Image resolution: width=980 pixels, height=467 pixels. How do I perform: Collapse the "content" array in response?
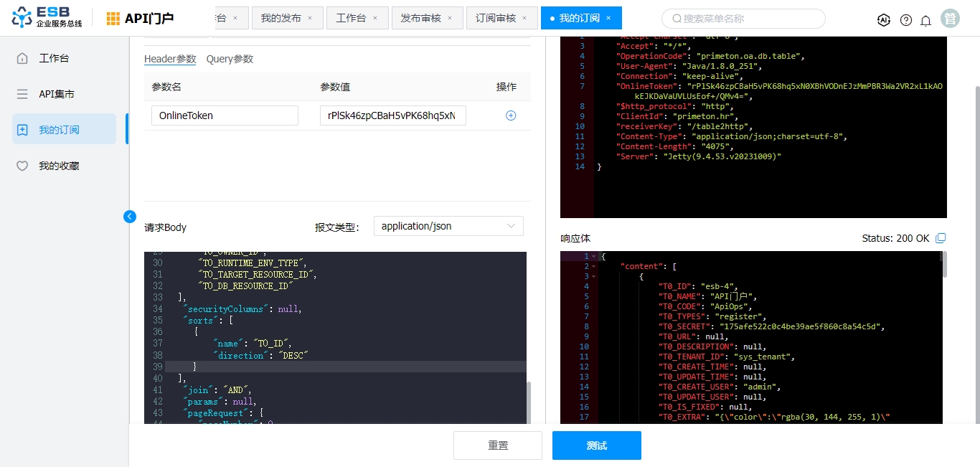[594, 267]
